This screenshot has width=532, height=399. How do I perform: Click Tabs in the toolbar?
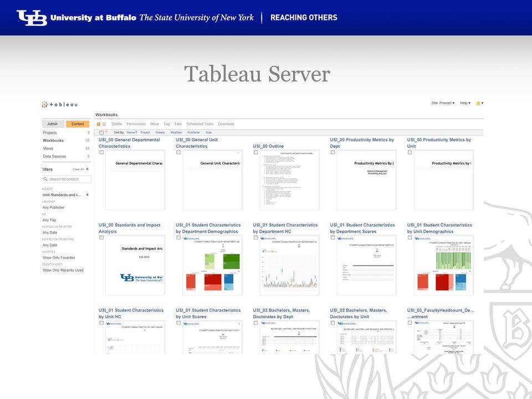(x=178, y=124)
